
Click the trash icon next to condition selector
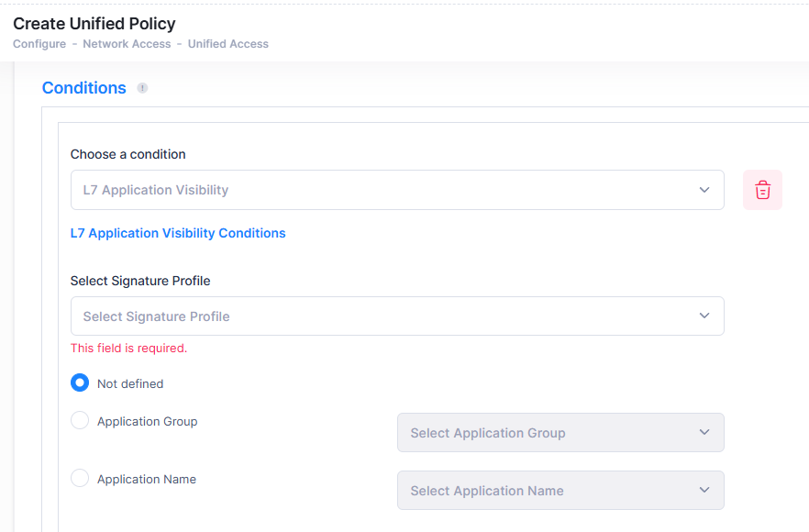[x=762, y=189]
